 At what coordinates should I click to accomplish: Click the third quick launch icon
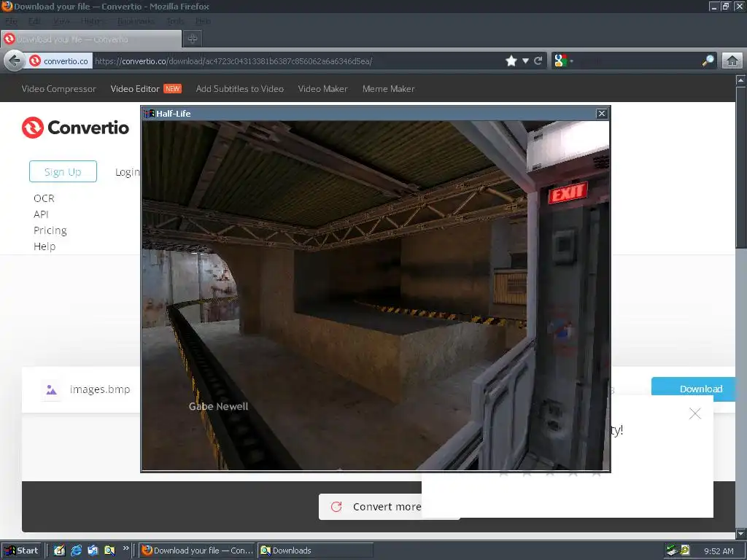pyautogui.click(x=93, y=551)
